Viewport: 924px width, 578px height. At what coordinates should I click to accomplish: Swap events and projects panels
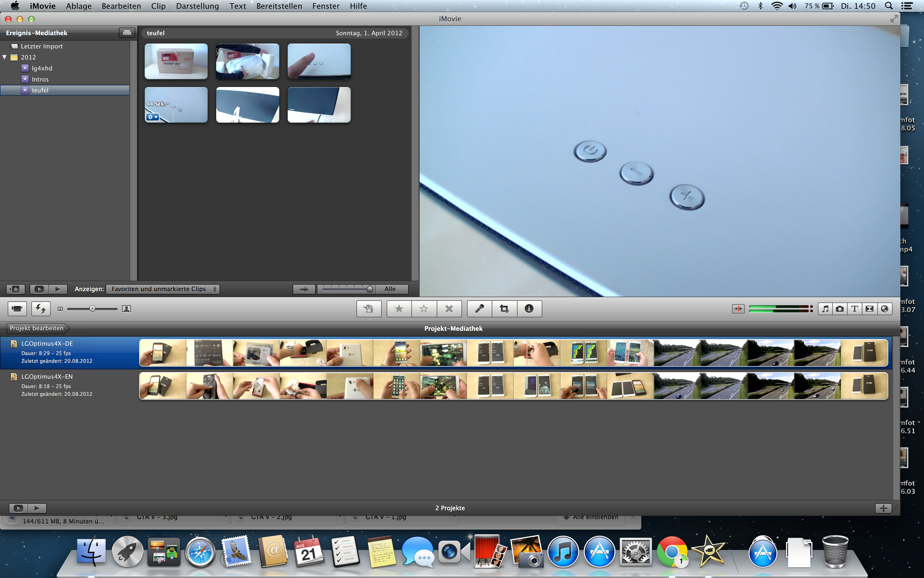[41, 309]
